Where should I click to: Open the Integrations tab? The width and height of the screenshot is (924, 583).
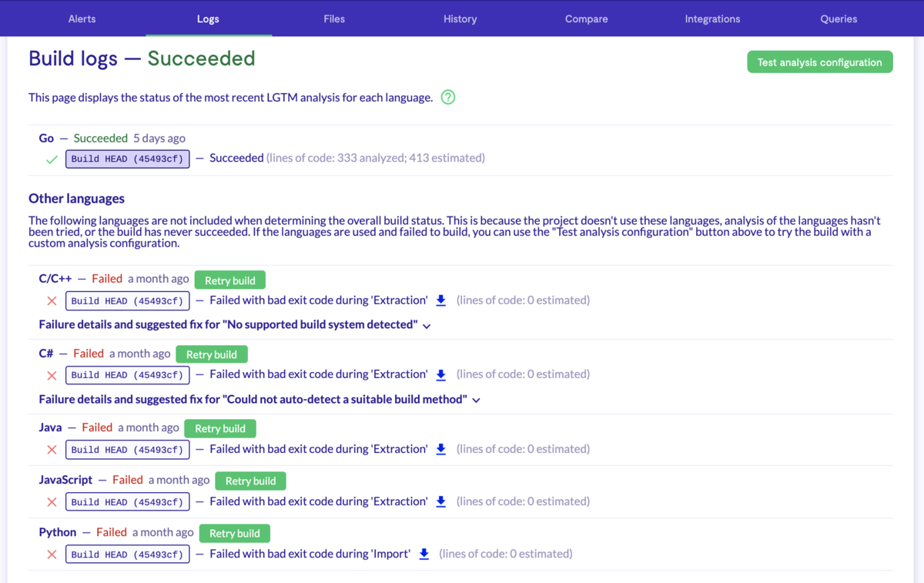[x=712, y=18]
